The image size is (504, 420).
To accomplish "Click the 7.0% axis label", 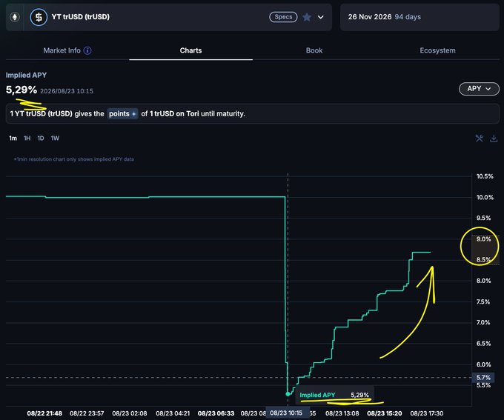I will click(x=483, y=322).
